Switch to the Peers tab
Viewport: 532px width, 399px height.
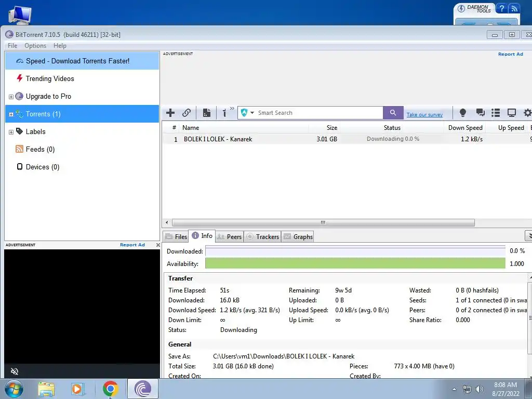click(229, 237)
